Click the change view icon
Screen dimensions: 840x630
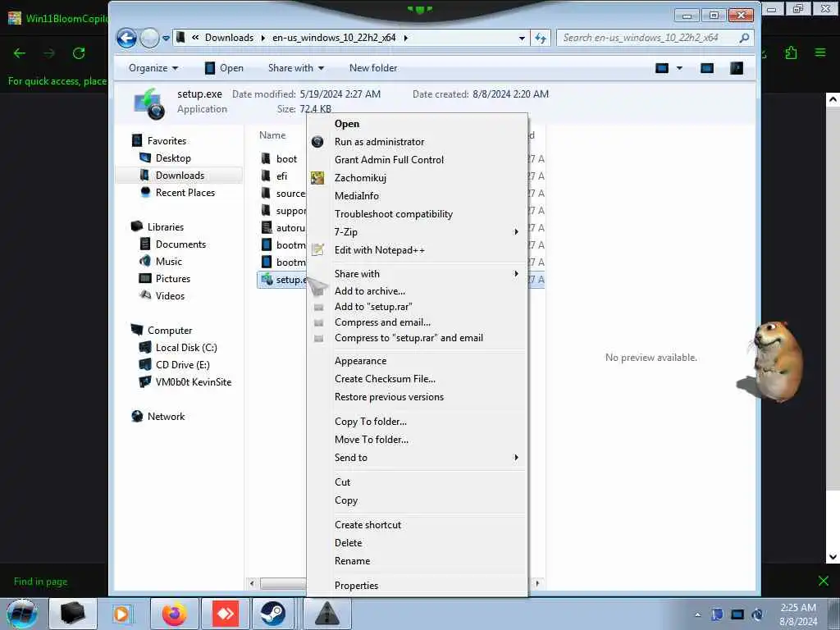click(x=662, y=68)
